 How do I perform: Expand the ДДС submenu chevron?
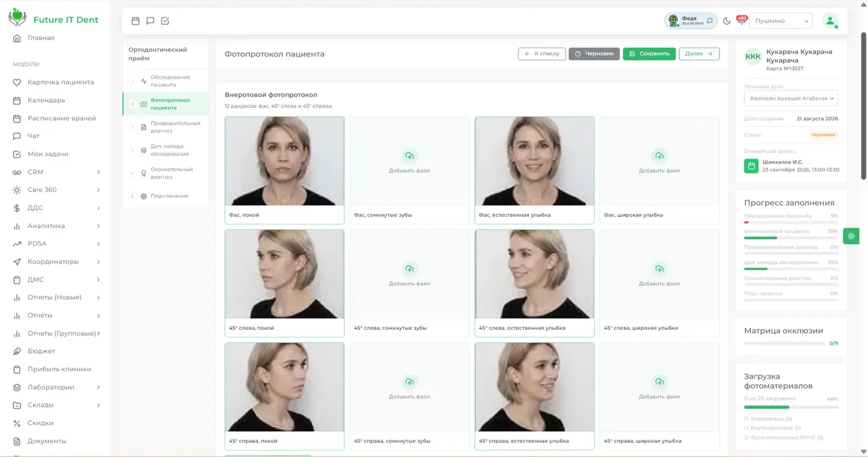tap(98, 208)
